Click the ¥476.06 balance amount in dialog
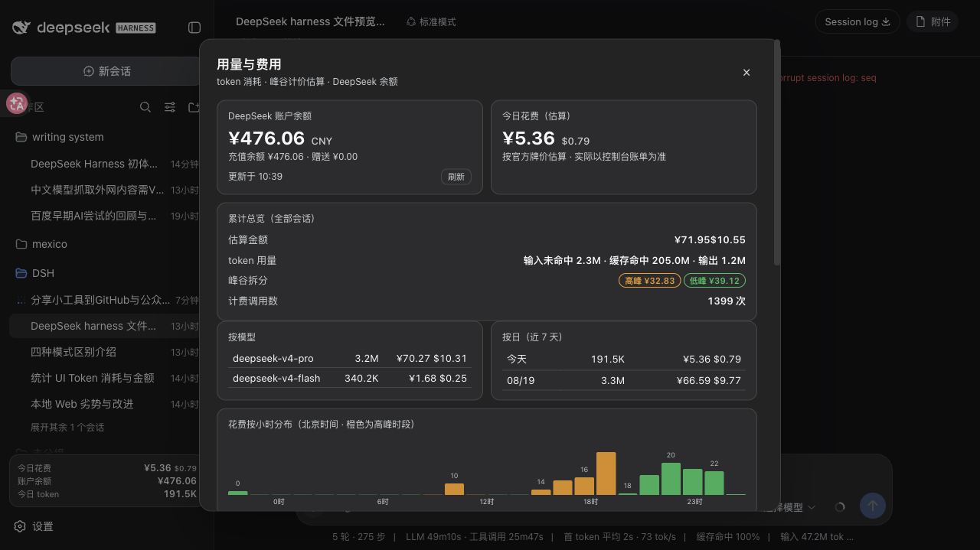Image resolution: width=980 pixels, height=550 pixels. pyautogui.click(x=266, y=138)
